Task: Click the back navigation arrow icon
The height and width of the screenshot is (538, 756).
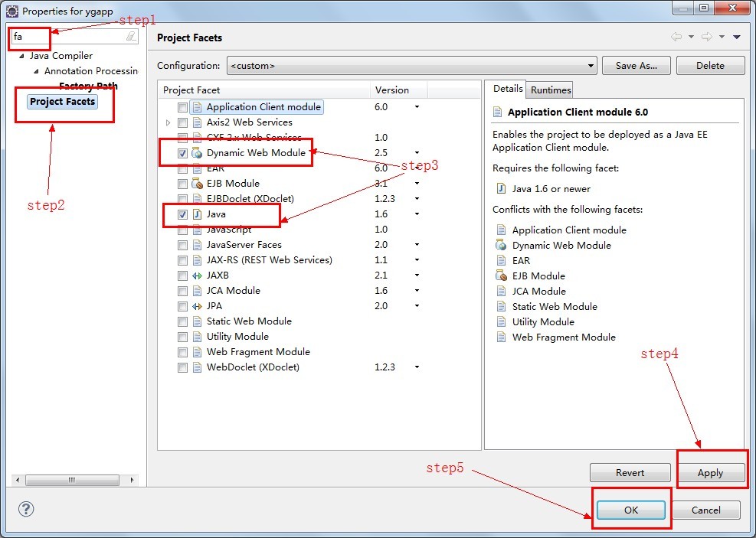Action: pyautogui.click(x=676, y=37)
